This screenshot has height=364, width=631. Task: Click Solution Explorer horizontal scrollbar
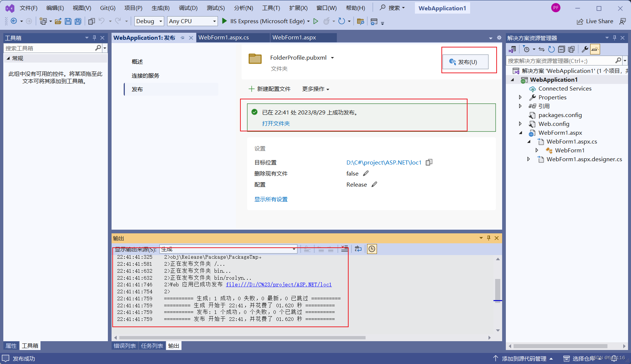click(560, 346)
